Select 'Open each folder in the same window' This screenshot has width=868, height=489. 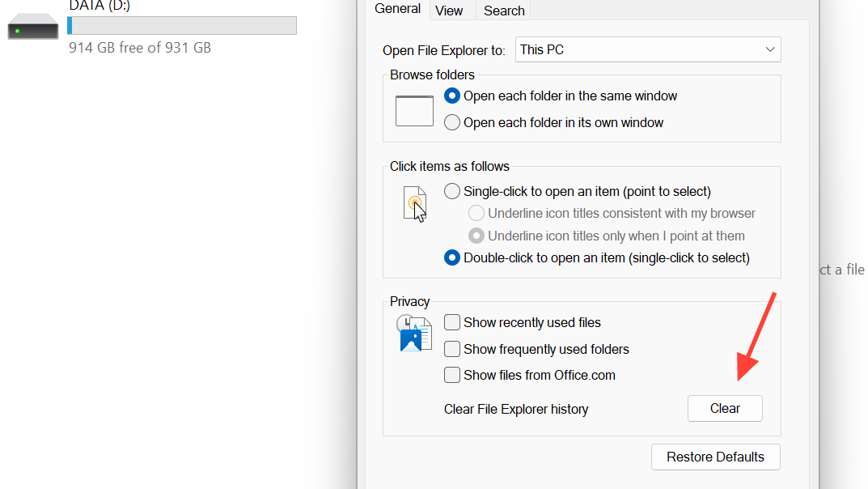(x=452, y=96)
